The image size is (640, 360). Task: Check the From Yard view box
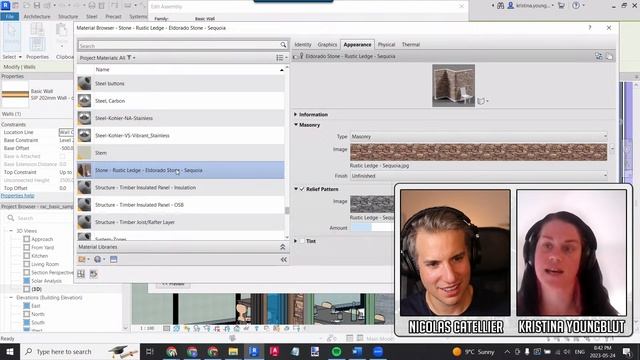[x=27, y=247]
